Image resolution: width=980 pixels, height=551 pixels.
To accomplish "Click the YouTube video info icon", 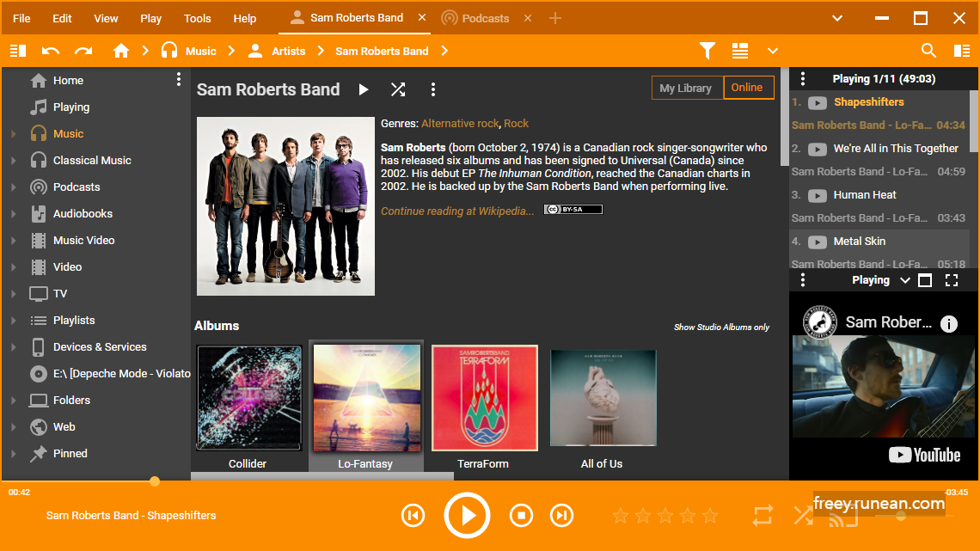I will [949, 323].
